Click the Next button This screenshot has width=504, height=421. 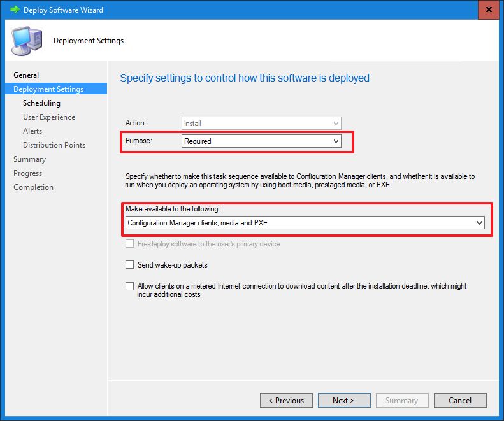(343, 401)
